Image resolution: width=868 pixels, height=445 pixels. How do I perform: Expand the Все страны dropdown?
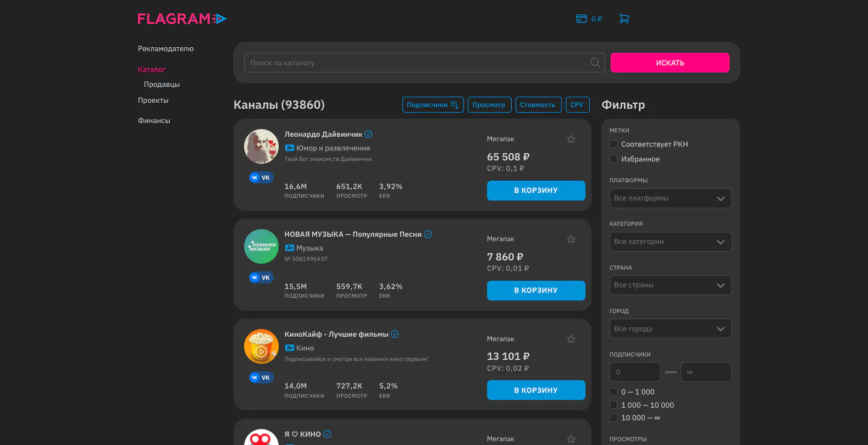pos(671,285)
